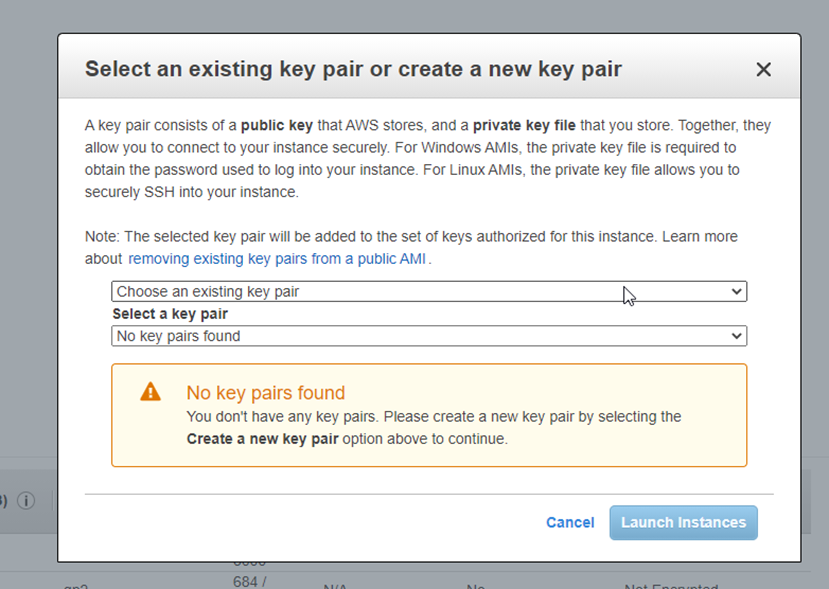Close the key pair dialog with X
The width and height of the screenshot is (829, 589).
[x=763, y=69]
